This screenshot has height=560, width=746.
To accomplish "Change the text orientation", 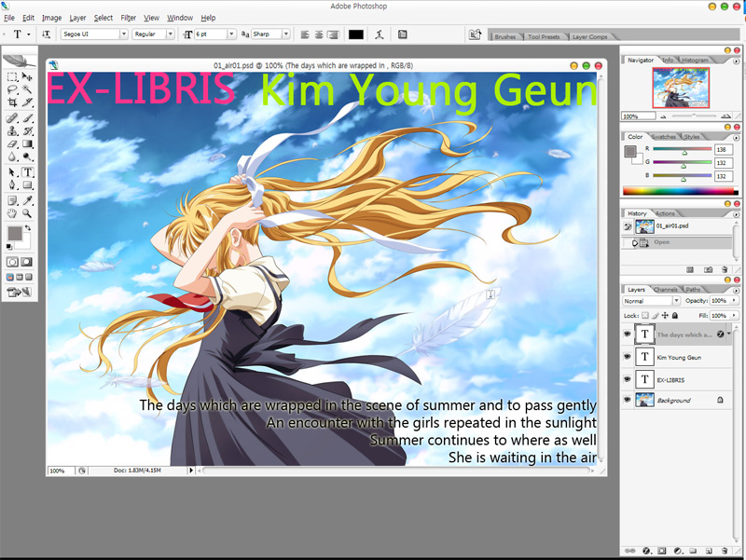I will [46, 34].
